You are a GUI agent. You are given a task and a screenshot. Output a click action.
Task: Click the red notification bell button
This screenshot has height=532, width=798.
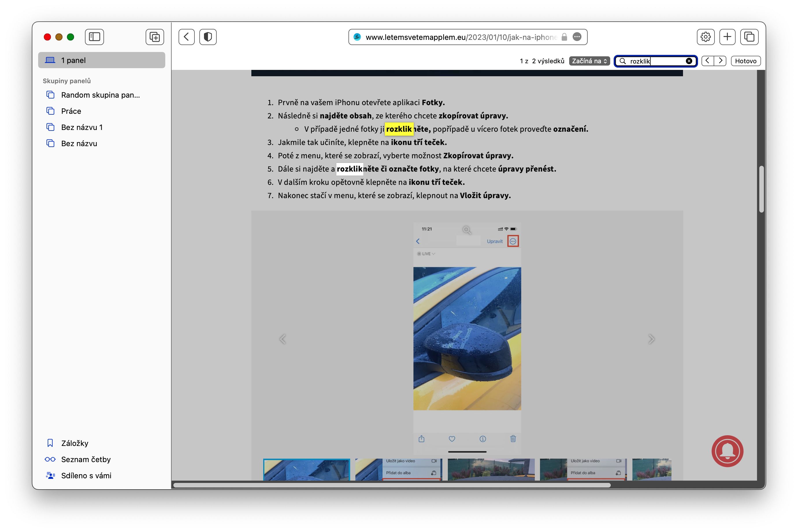(x=728, y=451)
